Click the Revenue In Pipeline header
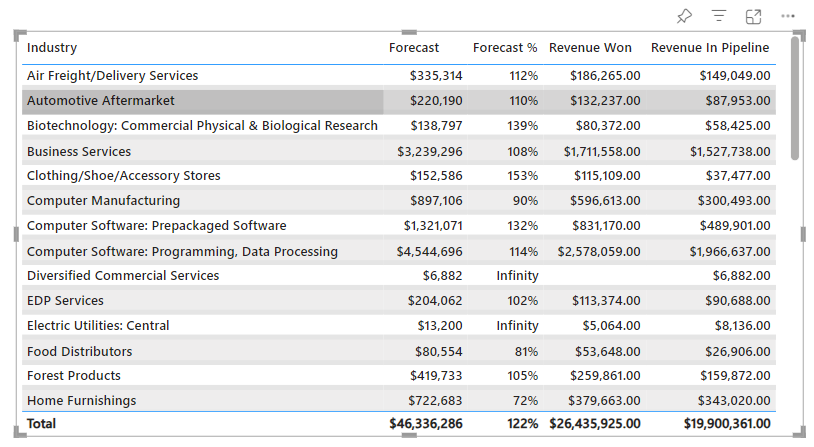This screenshot has height=447, width=814. click(x=710, y=48)
